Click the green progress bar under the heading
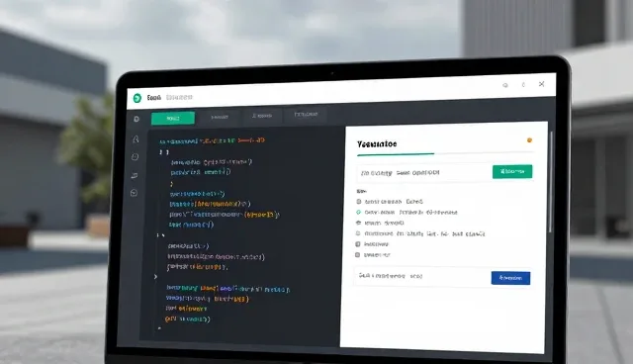Viewport: 633px width, 364px height. coord(396,154)
